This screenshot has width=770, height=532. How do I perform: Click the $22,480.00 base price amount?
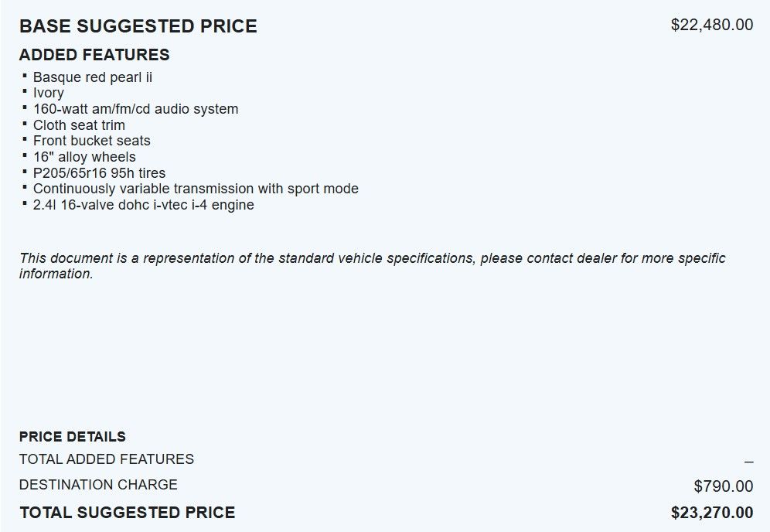[711, 25]
